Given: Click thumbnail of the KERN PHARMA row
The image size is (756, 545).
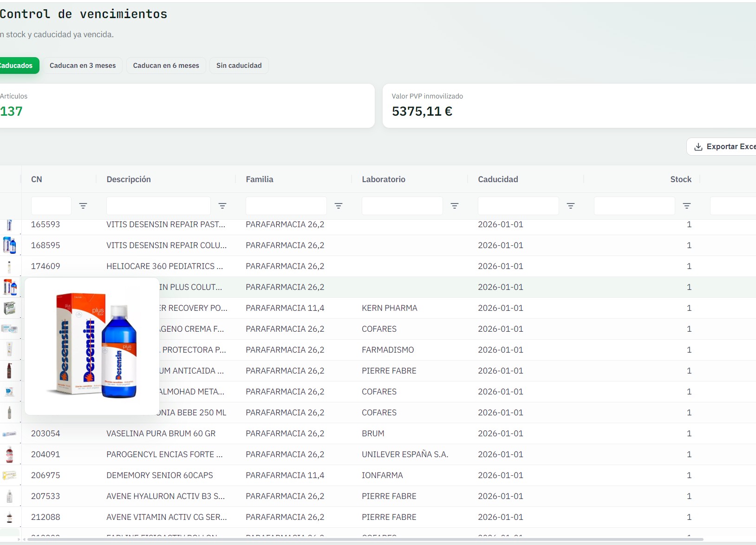Looking at the screenshot, I should click(9, 308).
